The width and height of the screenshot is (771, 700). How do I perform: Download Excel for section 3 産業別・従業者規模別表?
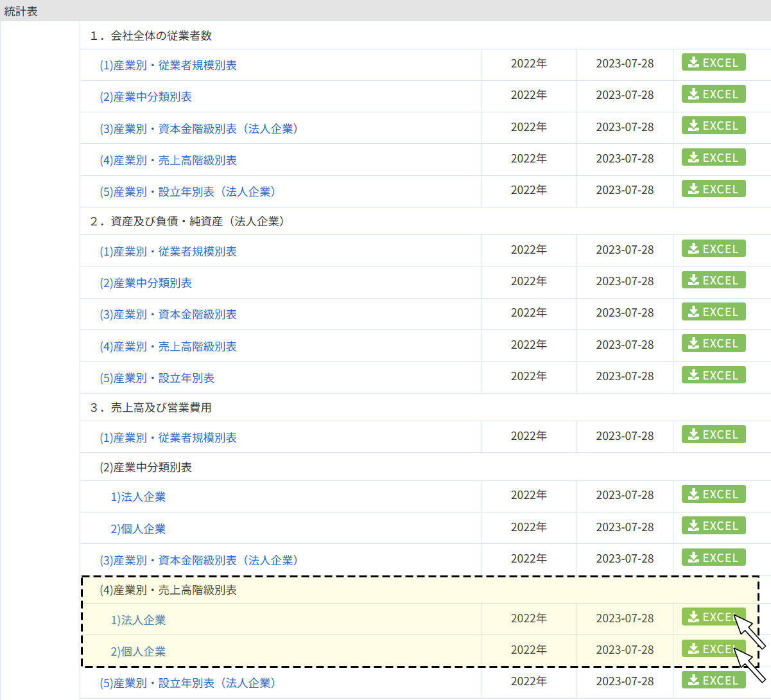coord(713,435)
